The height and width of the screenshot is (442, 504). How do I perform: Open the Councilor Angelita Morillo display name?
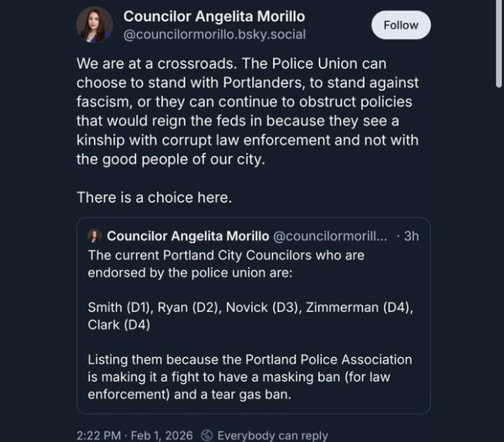[x=213, y=16]
